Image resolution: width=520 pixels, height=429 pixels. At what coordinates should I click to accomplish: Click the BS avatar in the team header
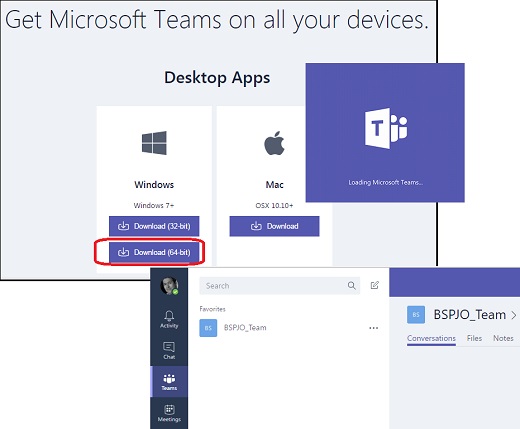click(x=416, y=315)
